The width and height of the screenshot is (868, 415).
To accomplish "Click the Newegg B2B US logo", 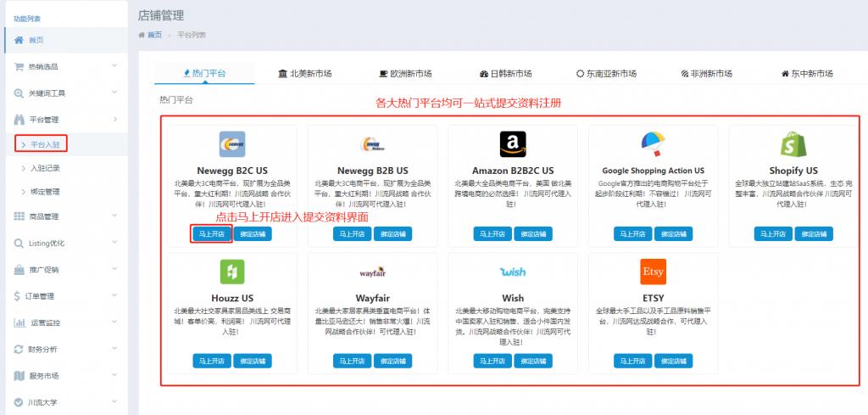I will tap(372, 144).
